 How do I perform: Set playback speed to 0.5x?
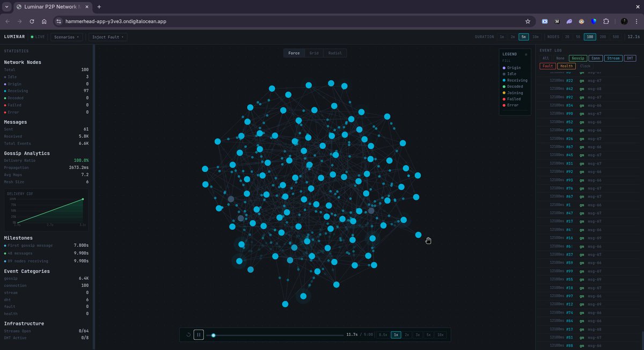[x=383, y=334]
